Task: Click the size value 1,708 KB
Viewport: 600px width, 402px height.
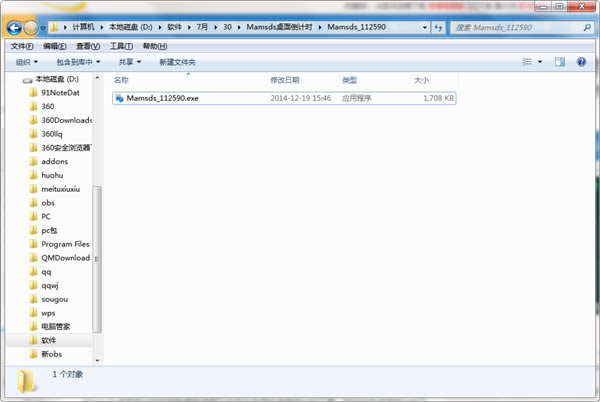Action: (439, 98)
